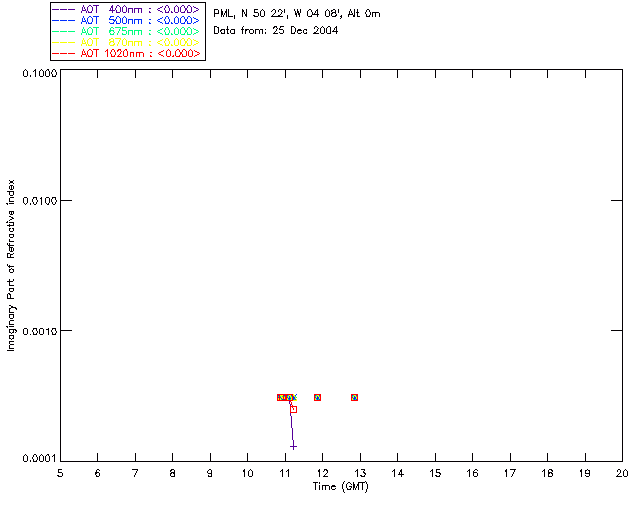
Task: Click the x-axis tick label 6
Action: pos(98,473)
